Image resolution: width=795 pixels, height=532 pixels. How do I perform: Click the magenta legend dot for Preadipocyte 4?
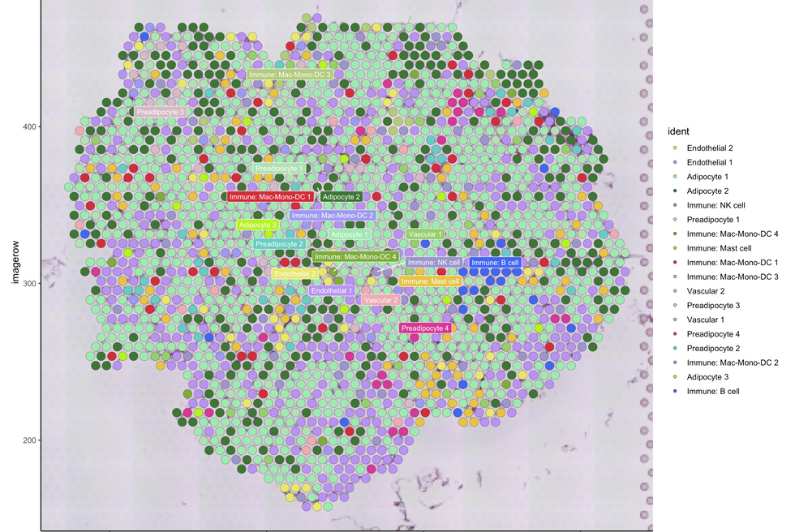point(675,334)
